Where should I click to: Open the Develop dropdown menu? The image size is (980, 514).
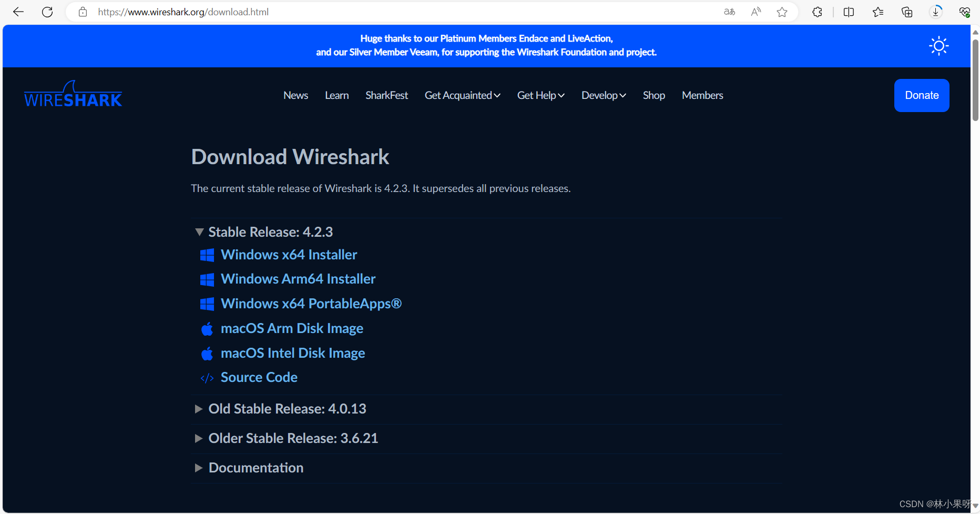604,95
